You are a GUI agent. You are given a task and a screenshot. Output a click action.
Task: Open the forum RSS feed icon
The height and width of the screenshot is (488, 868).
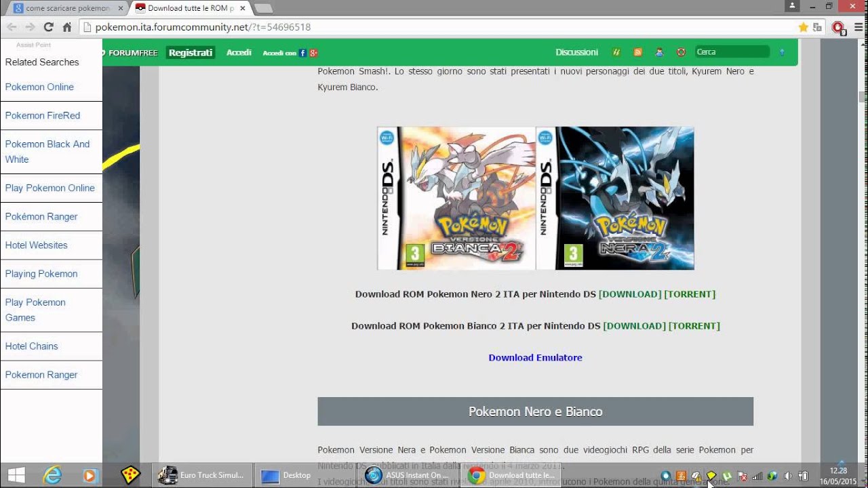tap(637, 52)
